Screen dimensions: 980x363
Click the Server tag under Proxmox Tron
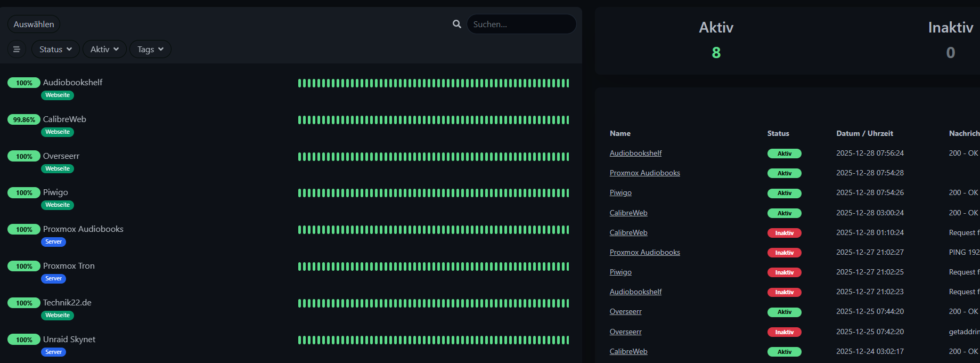53,279
